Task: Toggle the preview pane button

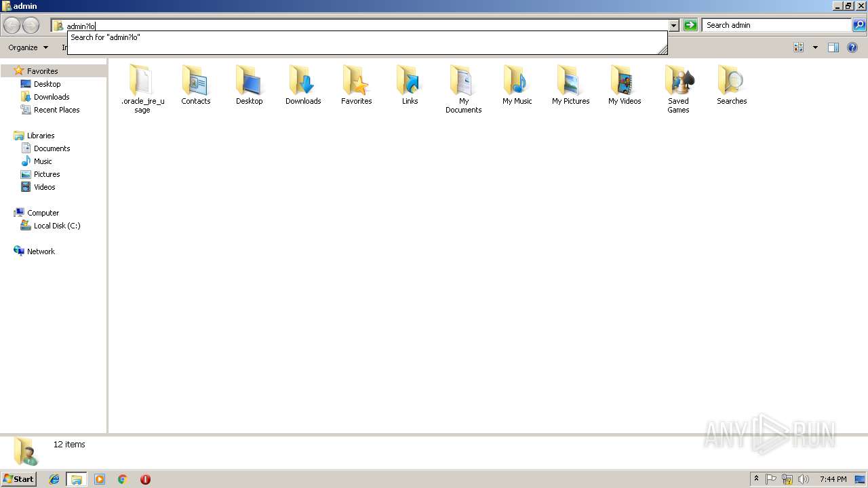Action: pos(833,47)
